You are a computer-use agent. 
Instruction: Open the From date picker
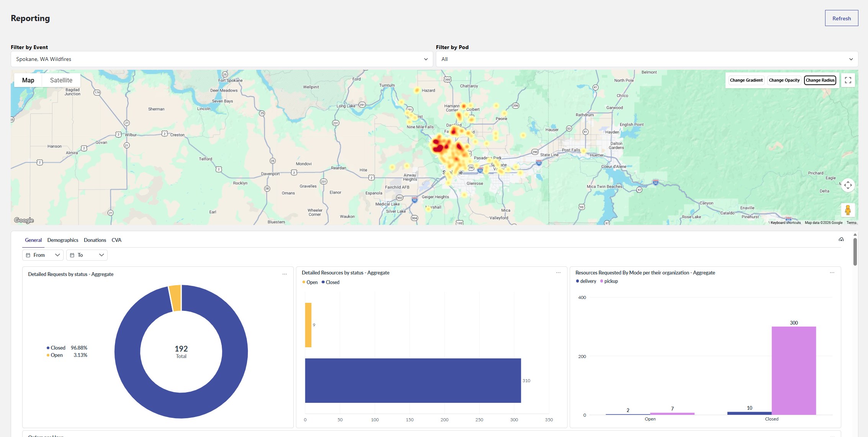[x=43, y=255]
